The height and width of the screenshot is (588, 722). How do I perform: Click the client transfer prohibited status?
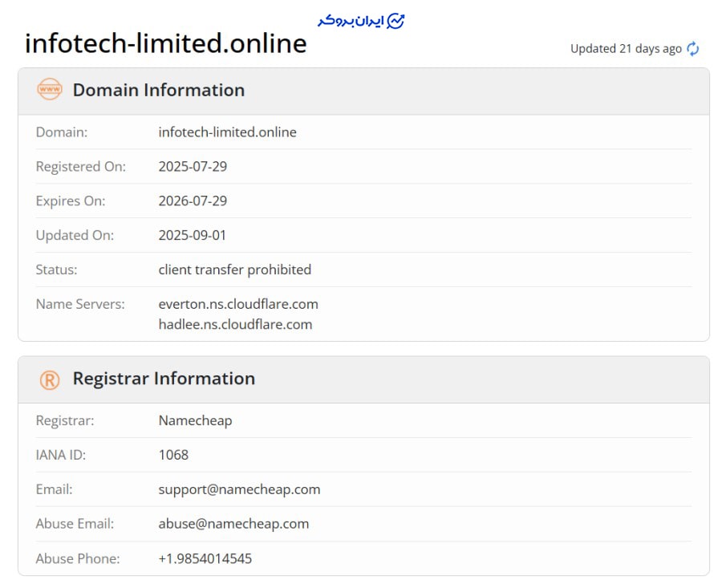[x=235, y=270]
